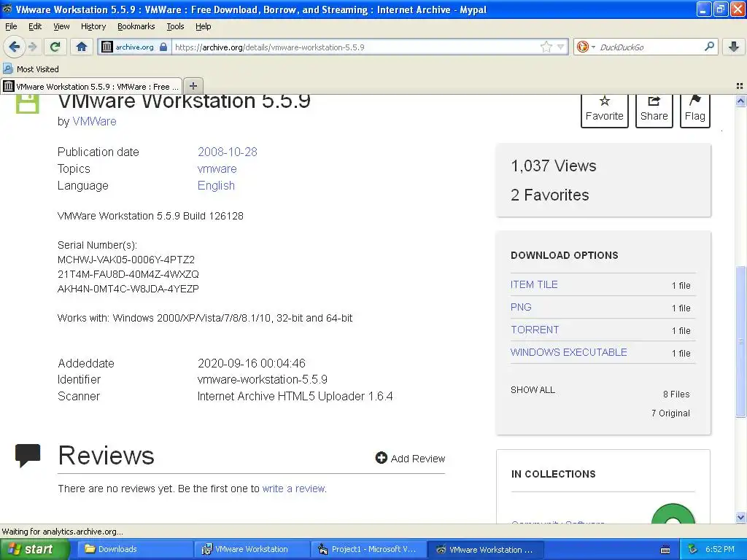Click the Share button
The image size is (747, 560).
(654, 109)
